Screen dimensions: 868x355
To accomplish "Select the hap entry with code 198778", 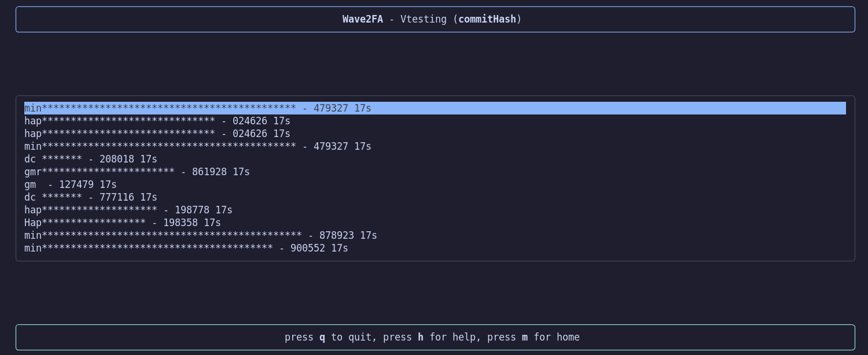I will pos(128,210).
